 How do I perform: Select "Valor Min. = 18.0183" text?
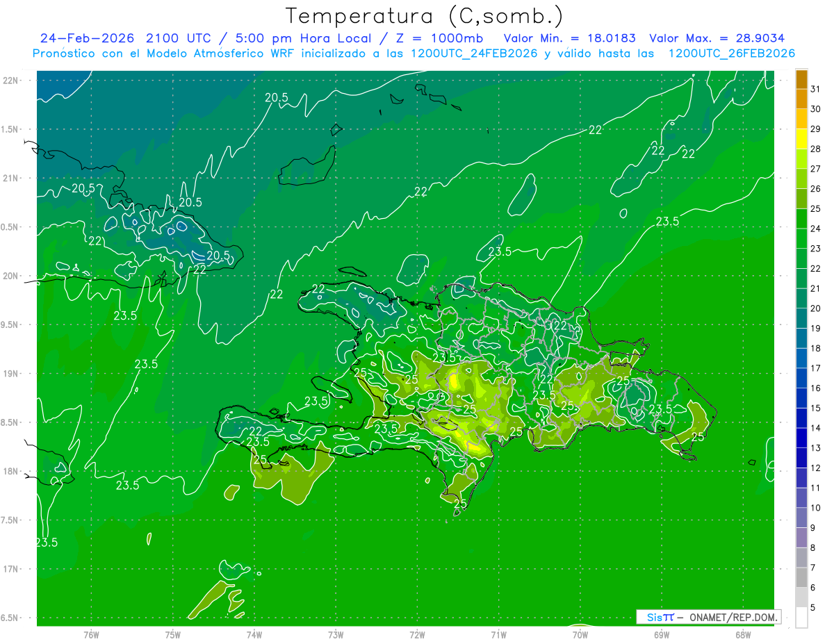click(x=570, y=38)
